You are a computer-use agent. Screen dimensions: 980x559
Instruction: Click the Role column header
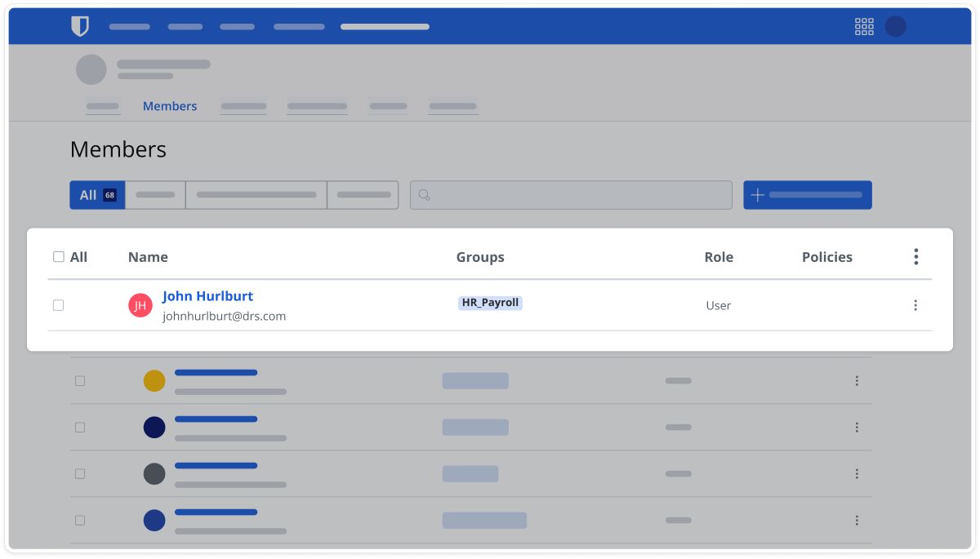pos(719,257)
